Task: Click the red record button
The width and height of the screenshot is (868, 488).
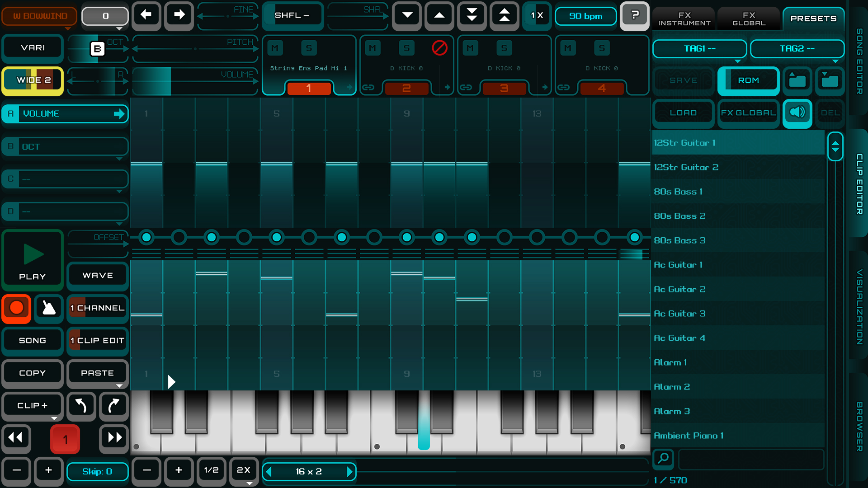Action: 17,308
